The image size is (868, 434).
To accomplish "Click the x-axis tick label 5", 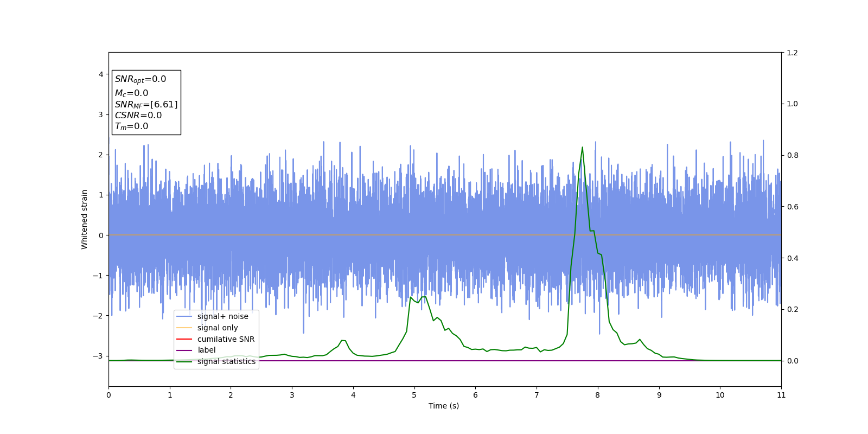I will tap(414, 395).
